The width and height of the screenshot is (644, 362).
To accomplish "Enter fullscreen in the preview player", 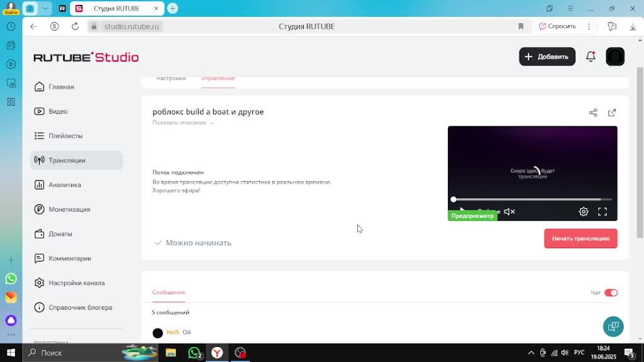I will [x=602, y=212].
